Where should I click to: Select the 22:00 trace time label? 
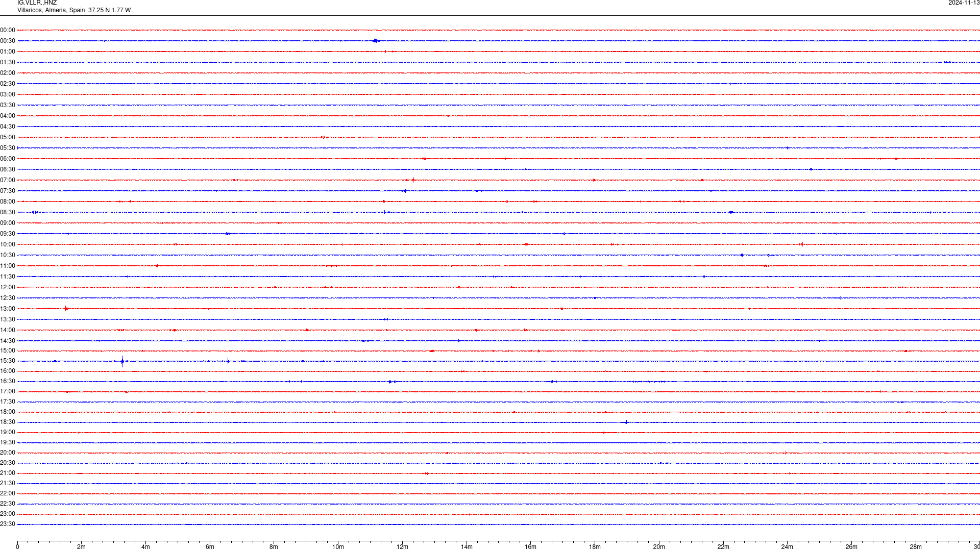pyautogui.click(x=8, y=493)
